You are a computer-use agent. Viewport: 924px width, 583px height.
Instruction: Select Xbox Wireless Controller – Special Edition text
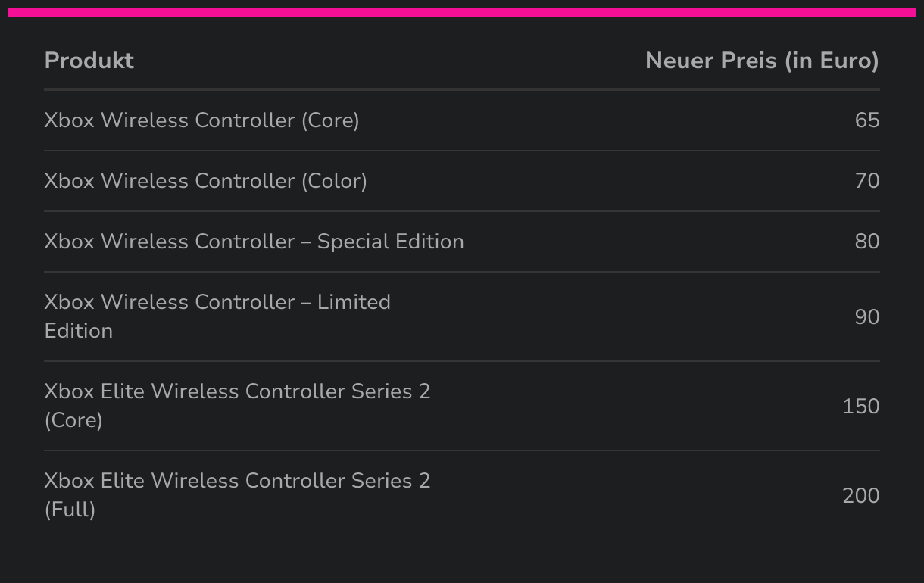click(x=254, y=242)
